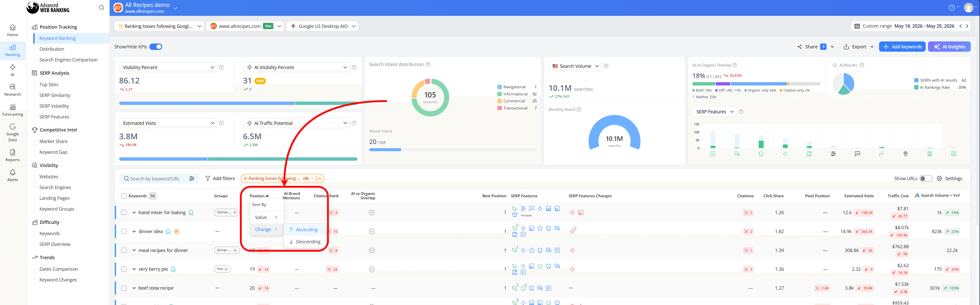The height and width of the screenshot is (305, 980).
Task: Toggle the Show URLs switch
Action: (x=926, y=179)
